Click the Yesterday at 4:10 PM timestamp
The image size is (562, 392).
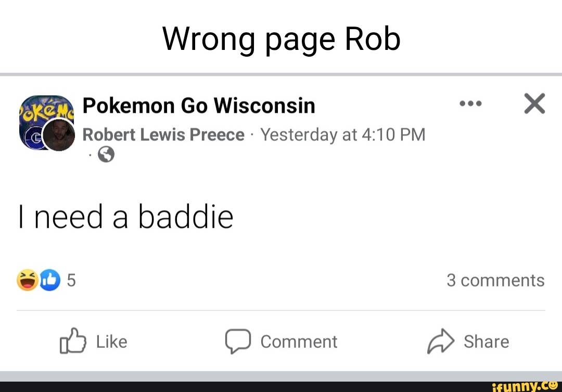(x=343, y=135)
